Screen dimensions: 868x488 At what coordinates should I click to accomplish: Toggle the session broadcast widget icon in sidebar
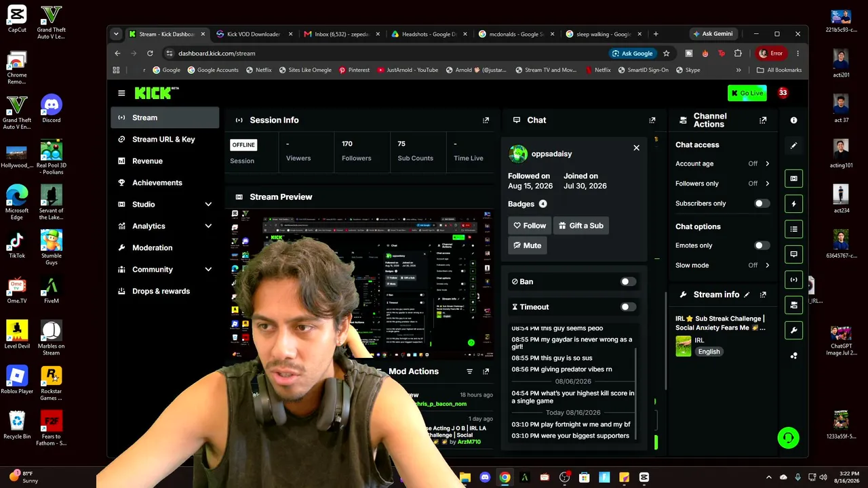coord(793,279)
